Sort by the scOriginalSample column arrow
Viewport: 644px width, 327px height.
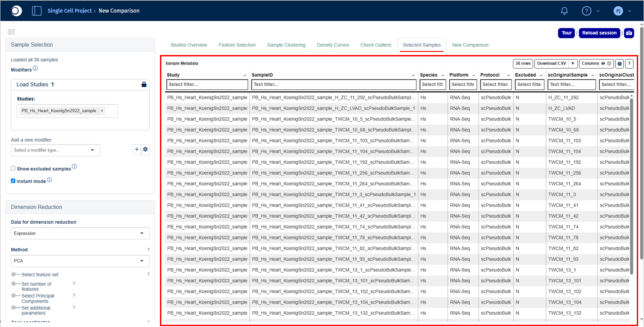pos(593,75)
